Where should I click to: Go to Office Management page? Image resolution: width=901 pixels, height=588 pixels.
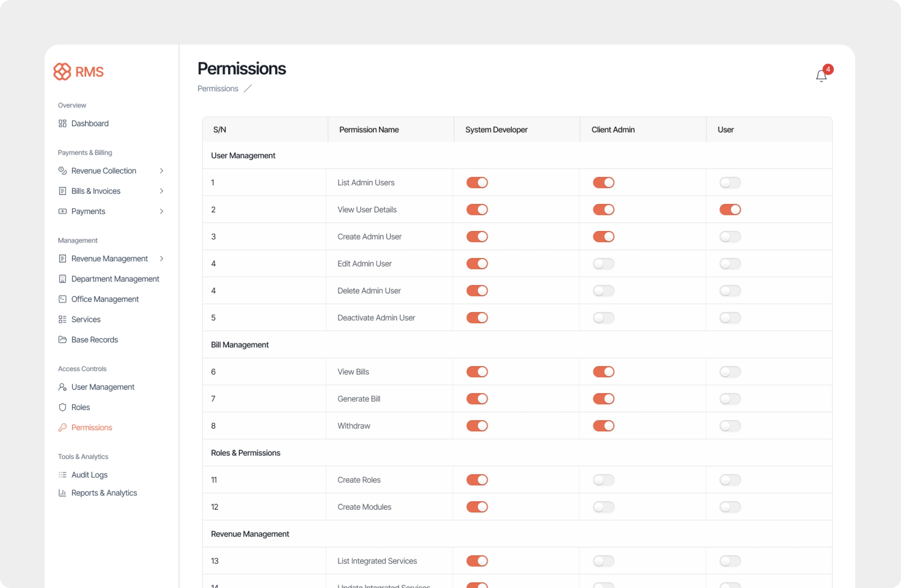[x=105, y=299]
